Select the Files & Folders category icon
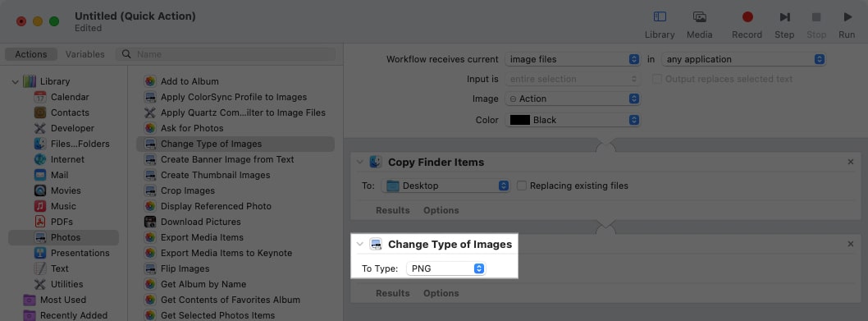 click(40, 144)
